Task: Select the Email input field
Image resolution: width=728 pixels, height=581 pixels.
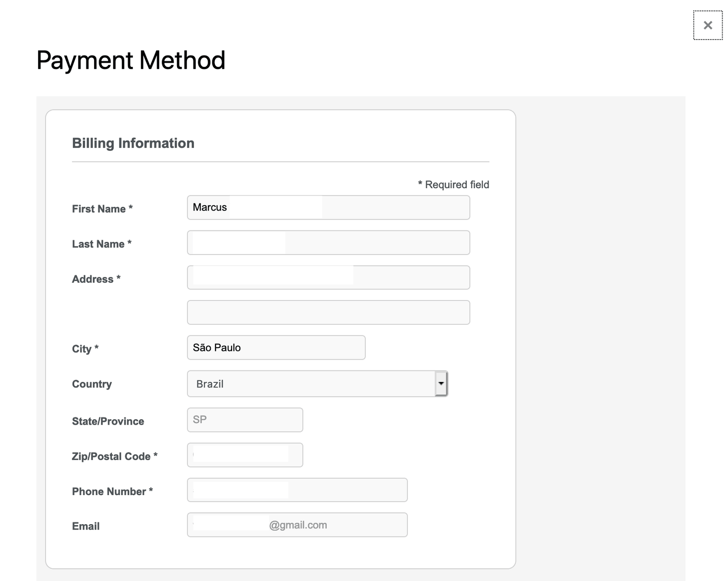Action: [297, 525]
